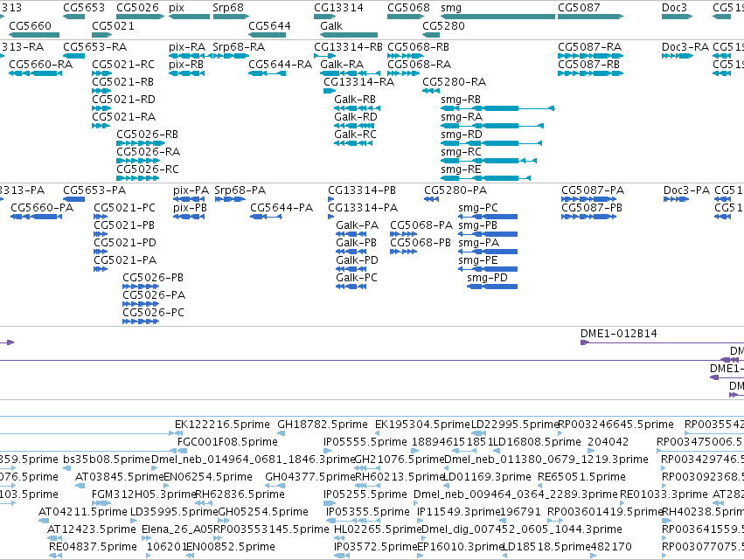
Task: Click protein CG5280-PA
Action: coord(431,199)
